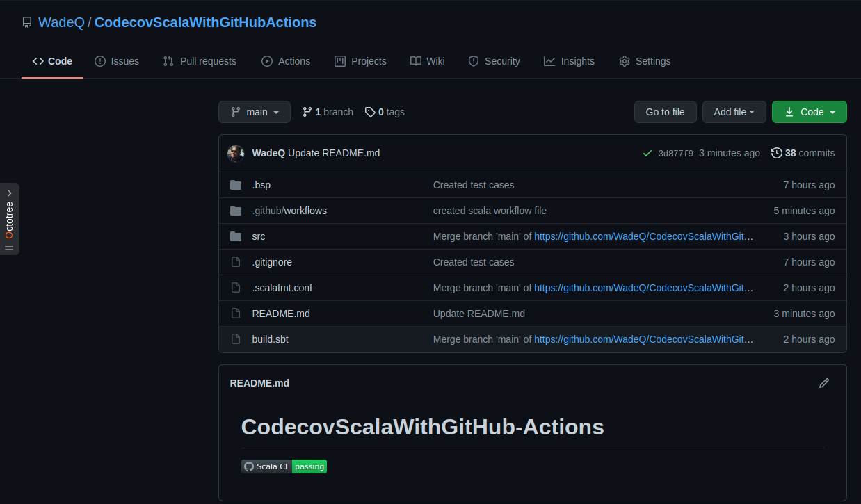The height and width of the screenshot is (504, 861).
Task: Click the GitHub URL in the .scalafmt.conf row
Action: (644, 288)
